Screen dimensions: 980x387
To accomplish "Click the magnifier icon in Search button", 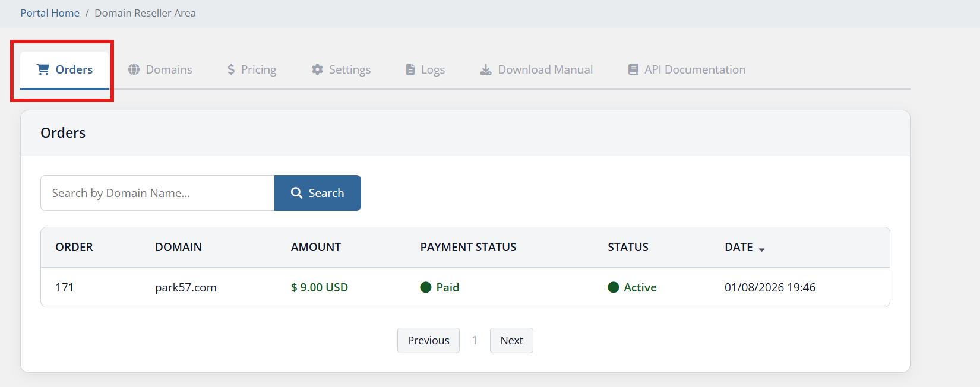I will tap(297, 193).
